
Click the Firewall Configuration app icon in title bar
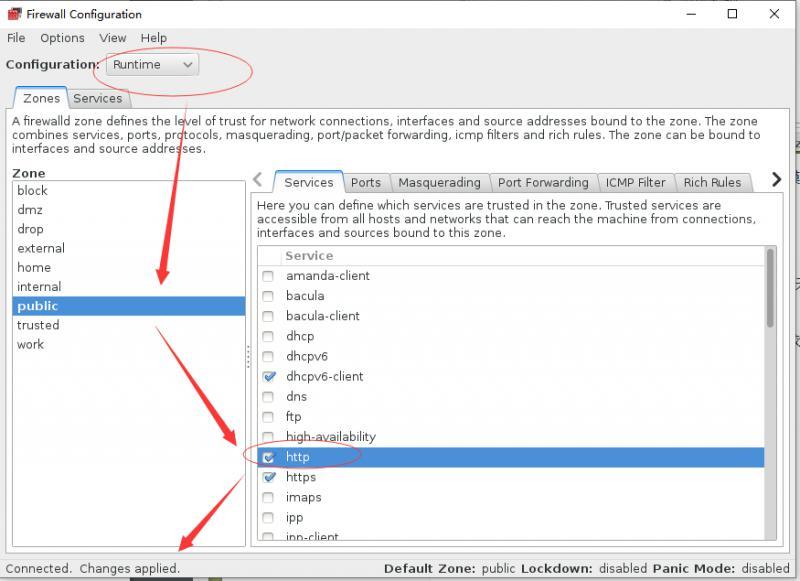(14, 14)
